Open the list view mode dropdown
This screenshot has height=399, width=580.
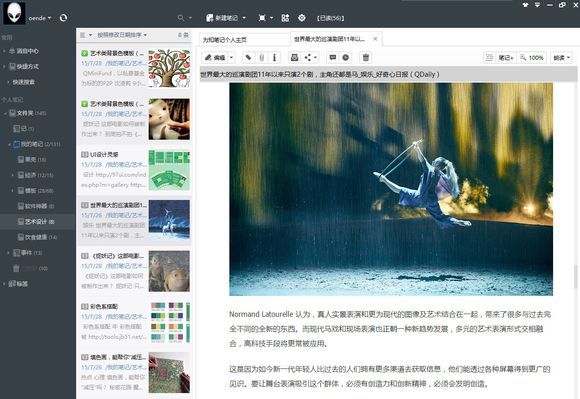[x=85, y=35]
